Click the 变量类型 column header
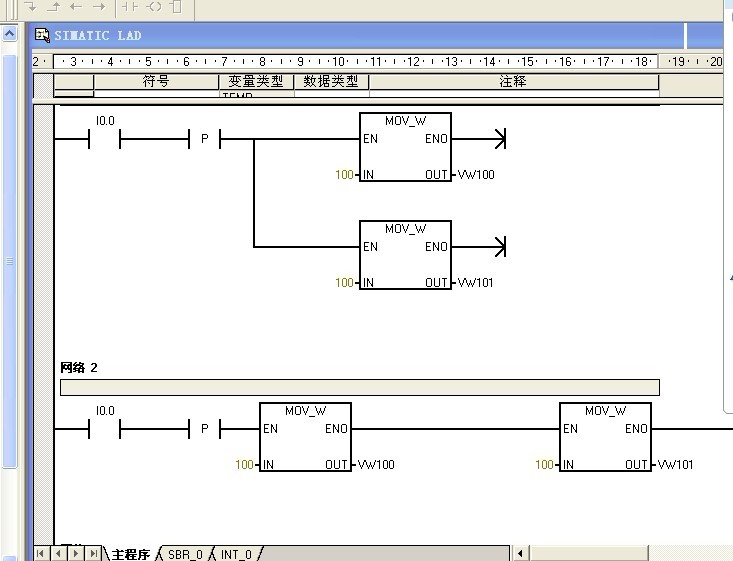 tap(256, 82)
